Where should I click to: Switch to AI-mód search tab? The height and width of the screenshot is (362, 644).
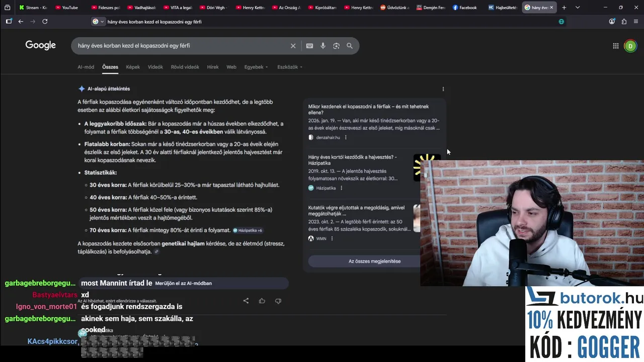click(x=86, y=67)
